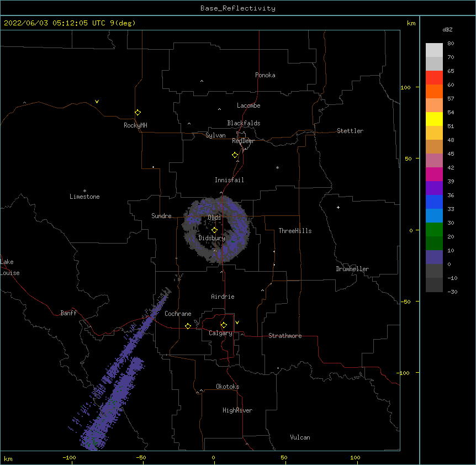The image size is (476, 465).
Task: Click the Airdrie label
Action: (223, 297)
